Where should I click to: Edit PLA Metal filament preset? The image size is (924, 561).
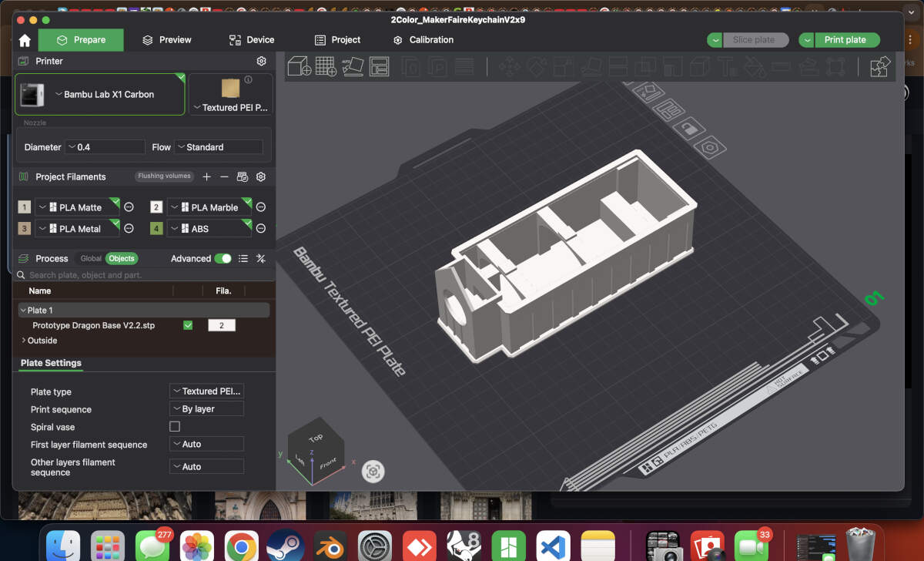[x=129, y=229]
